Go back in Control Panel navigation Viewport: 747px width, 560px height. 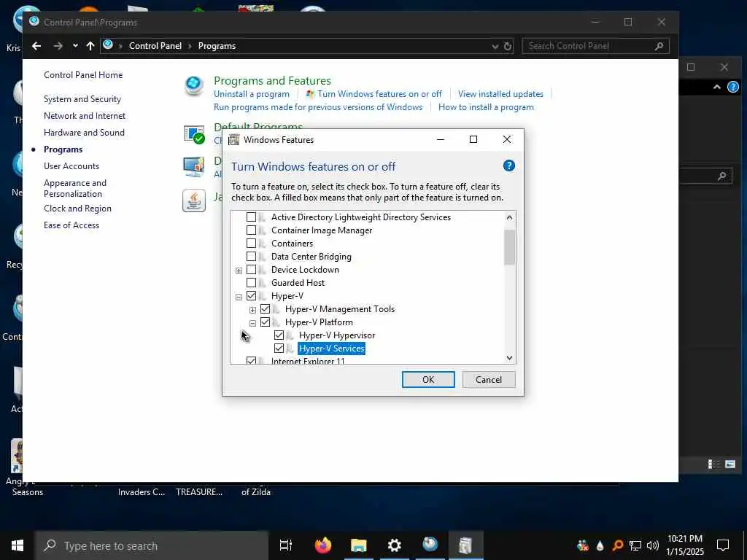pos(36,46)
